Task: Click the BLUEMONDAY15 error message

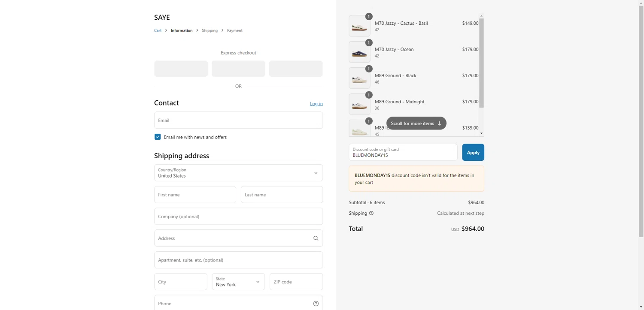Action: click(416, 179)
